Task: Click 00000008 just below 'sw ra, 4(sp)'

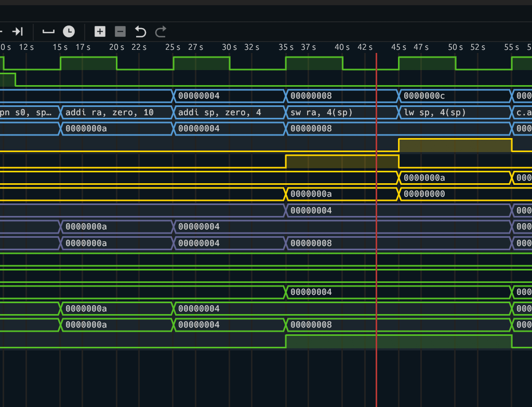Action: pos(311,129)
